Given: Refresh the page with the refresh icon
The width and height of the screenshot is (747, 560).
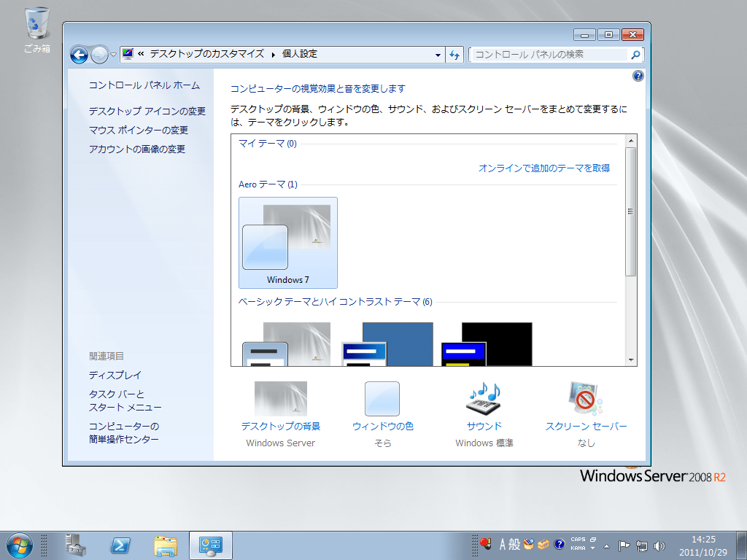Looking at the screenshot, I should click(x=454, y=55).
